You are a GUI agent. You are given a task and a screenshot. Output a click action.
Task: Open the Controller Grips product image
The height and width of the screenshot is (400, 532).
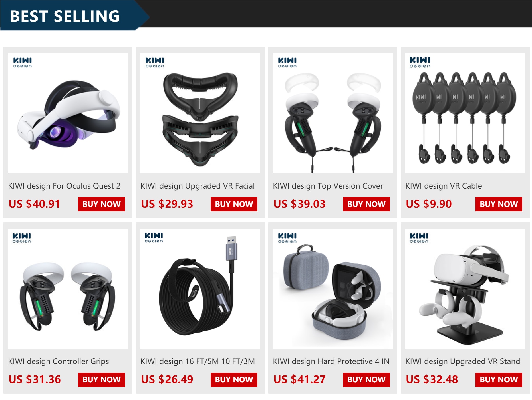click(68, 289)
